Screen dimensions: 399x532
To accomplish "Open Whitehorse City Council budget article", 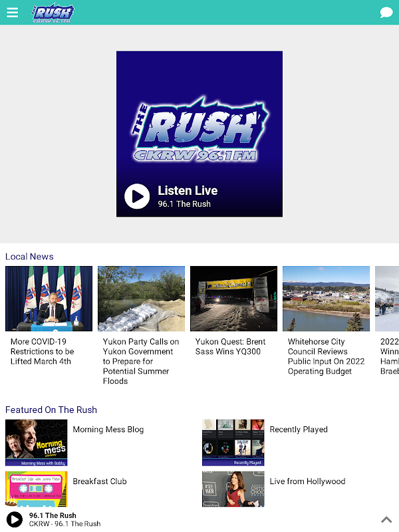I will coord(326,356).
